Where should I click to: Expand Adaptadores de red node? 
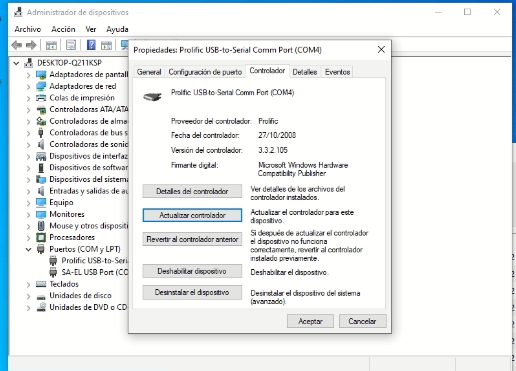(x=29, y=87)
